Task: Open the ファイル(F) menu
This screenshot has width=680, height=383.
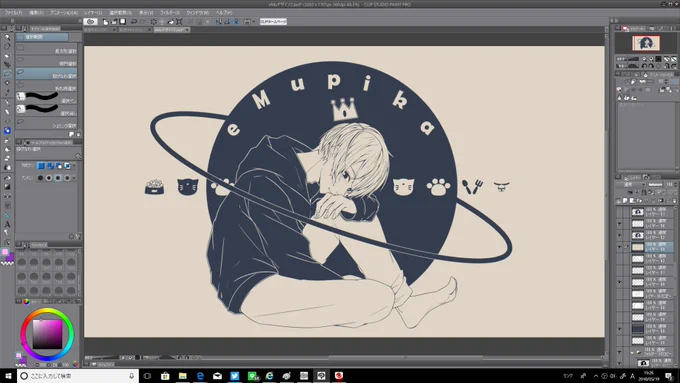Action: tap(13, 13)
